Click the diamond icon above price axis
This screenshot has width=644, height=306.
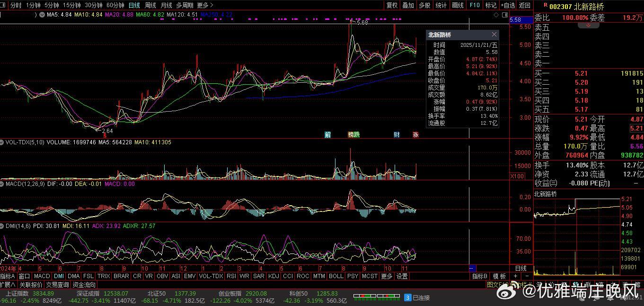coord(496,15)
